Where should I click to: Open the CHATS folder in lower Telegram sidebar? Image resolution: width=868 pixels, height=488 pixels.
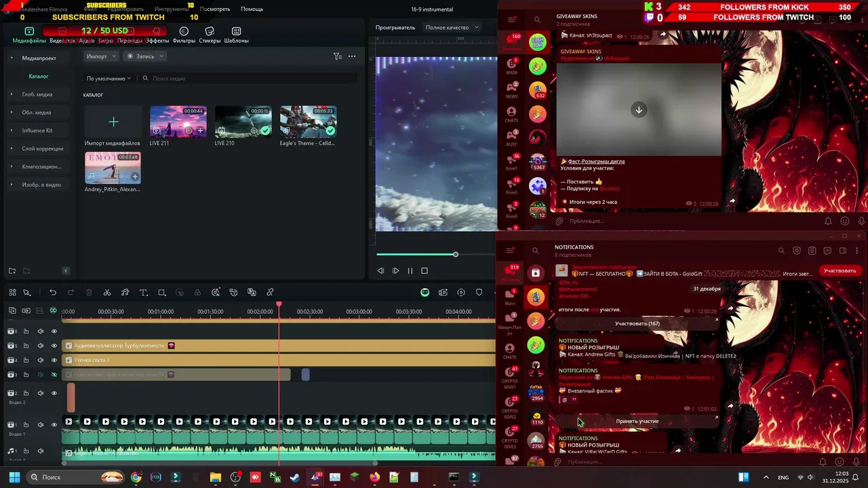click(510, 350)
